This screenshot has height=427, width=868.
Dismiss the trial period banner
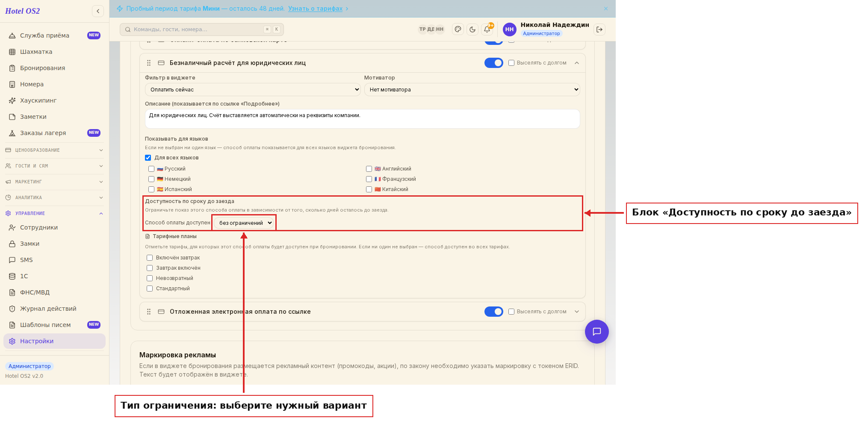pos(606,9)
